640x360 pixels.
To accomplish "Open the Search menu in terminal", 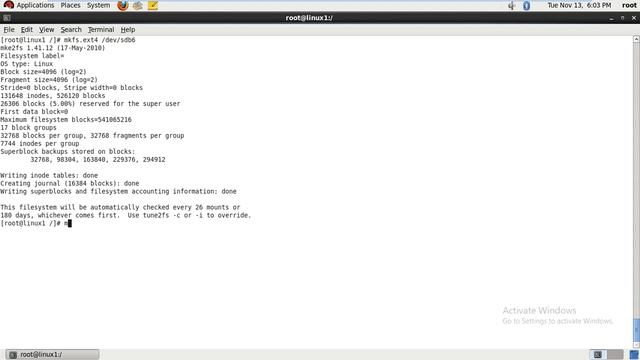I will click(x=71, y=29).
